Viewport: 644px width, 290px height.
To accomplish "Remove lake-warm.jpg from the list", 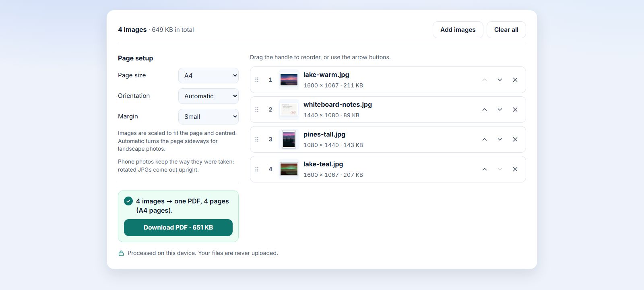I will [515, 80].
